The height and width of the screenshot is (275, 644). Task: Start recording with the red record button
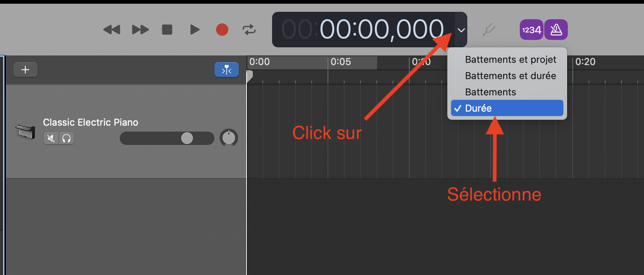point(222,30)
